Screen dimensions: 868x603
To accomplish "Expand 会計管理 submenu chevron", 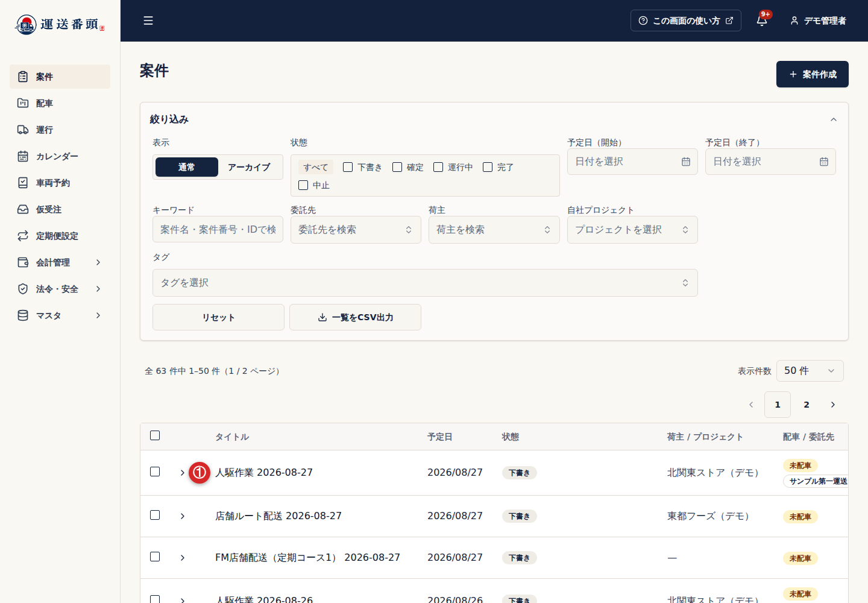I will coord(98,262).
